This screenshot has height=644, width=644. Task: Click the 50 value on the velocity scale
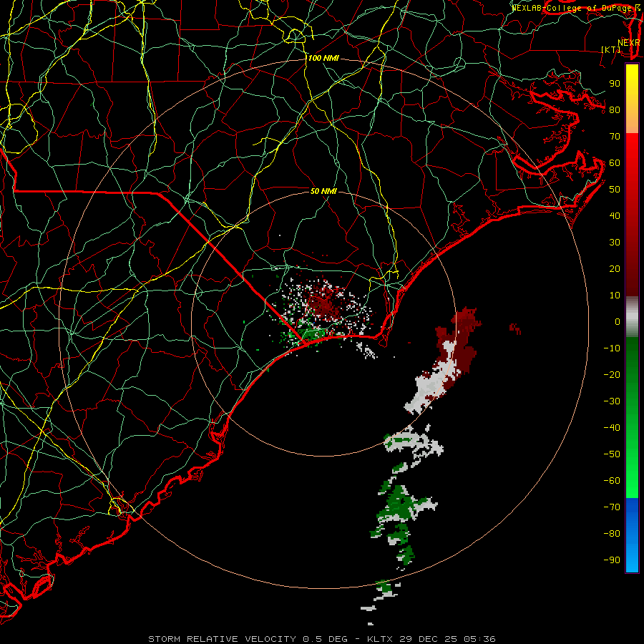pyautogui.click(x=615, y=190)
